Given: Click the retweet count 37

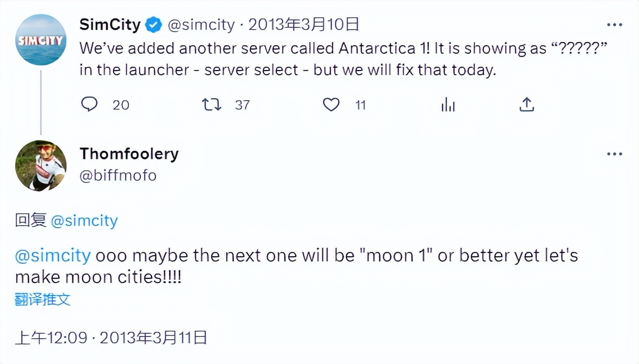Looking at the screenshot, I should point(242,105).
